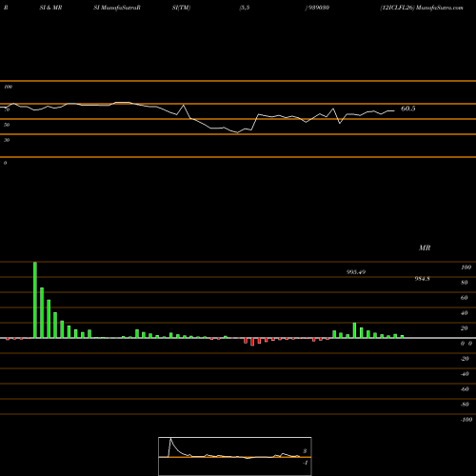Click the header text 939080
Viewport: 476px width, 476px height.
click(x=318, y=8)
